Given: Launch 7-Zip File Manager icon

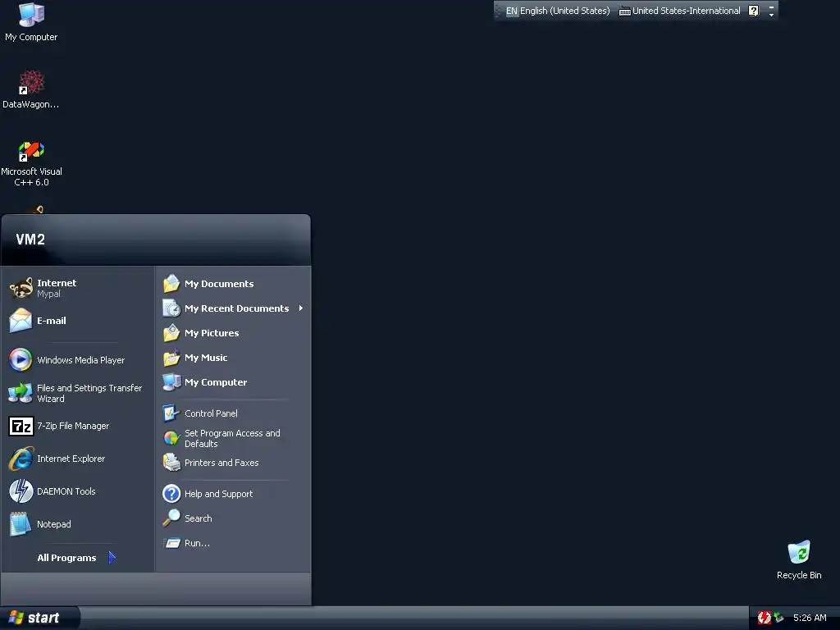Looking at the screenshot, I should point(21,426).
